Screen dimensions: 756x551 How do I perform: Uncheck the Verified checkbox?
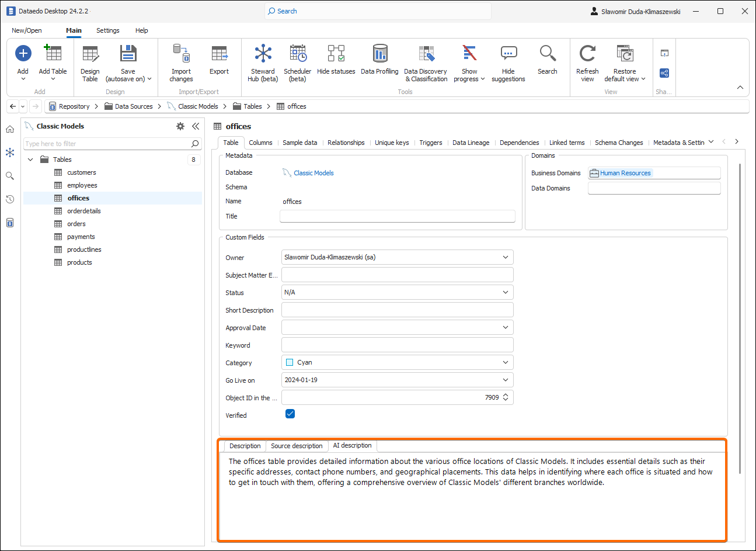click(x=290, y=414)
